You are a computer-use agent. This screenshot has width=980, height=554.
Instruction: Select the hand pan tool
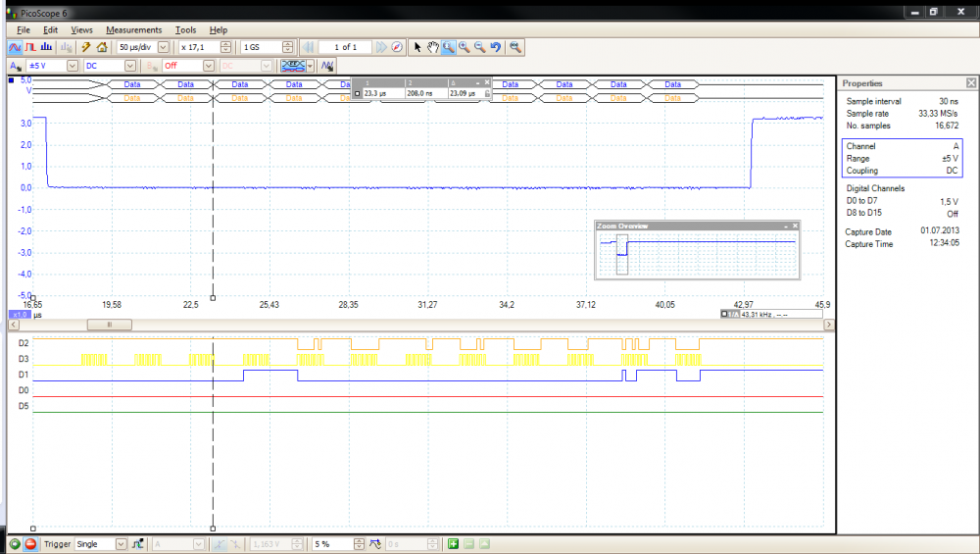(432, 47)
